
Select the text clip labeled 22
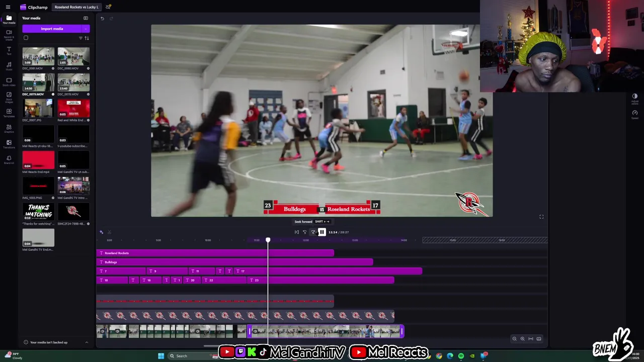click(225, 280)
